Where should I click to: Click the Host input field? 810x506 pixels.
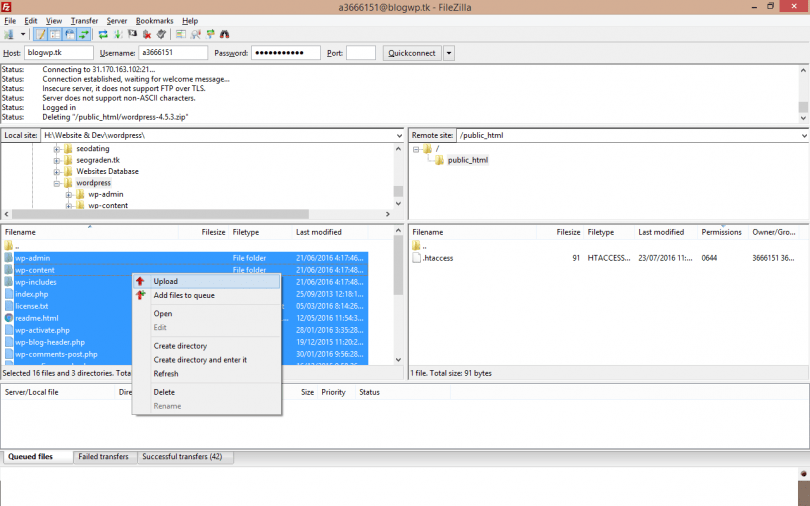[58, 53]
